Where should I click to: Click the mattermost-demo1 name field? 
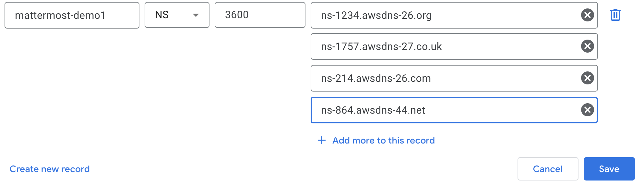point(72,15)
